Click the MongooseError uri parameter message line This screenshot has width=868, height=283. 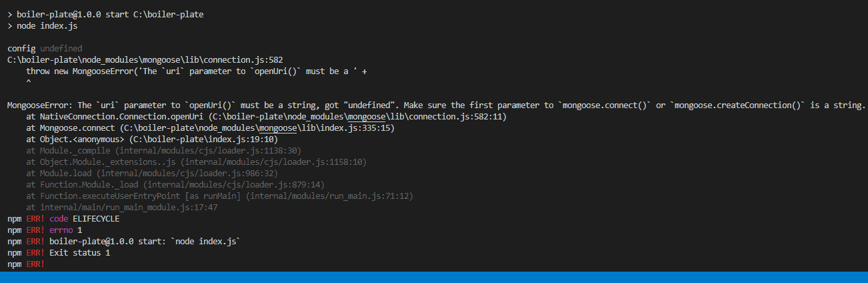tap(436, 105)
